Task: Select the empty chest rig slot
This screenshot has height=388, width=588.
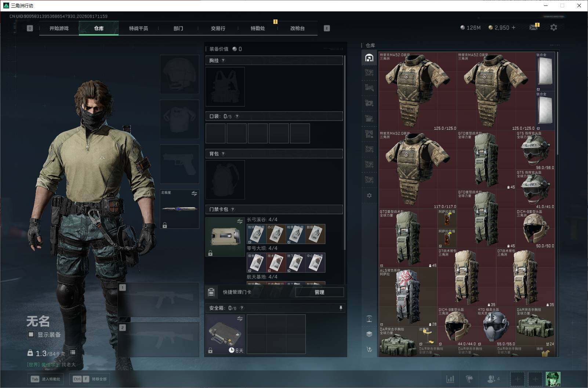Action: tap(225, 87)
